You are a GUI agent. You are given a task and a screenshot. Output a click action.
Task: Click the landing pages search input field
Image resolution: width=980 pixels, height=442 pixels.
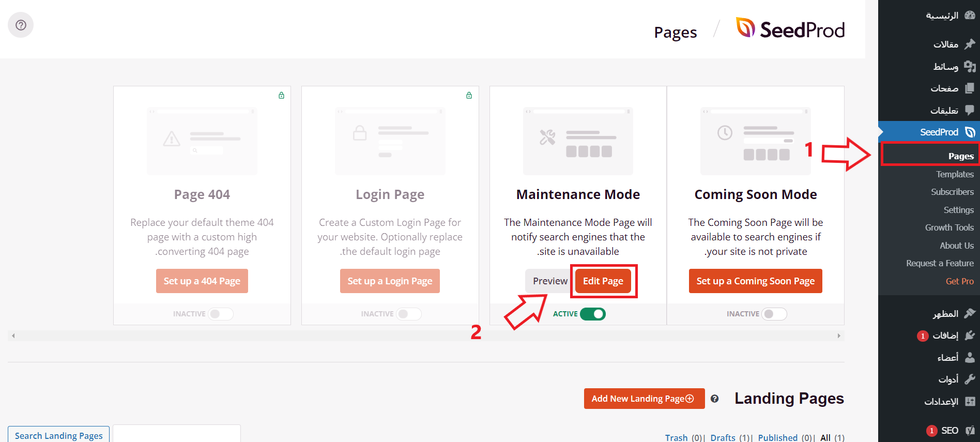click(177, 434)
